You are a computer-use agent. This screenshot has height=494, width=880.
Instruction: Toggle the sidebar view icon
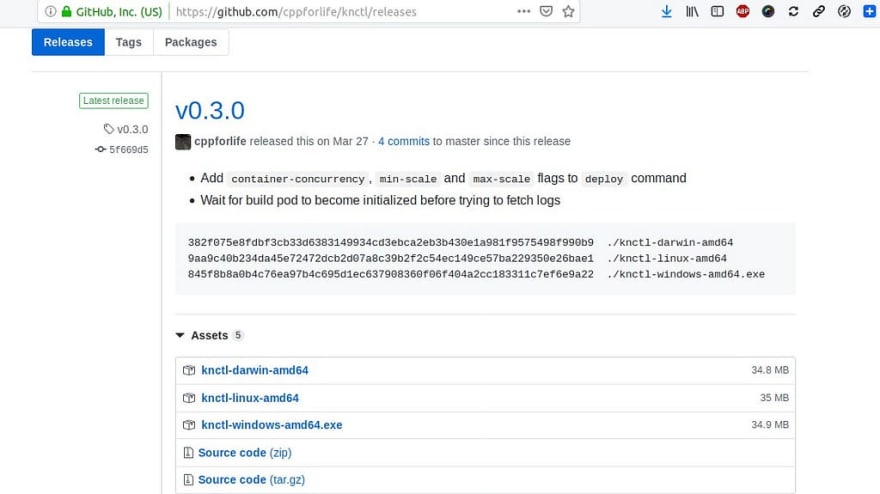click(717, 11)
